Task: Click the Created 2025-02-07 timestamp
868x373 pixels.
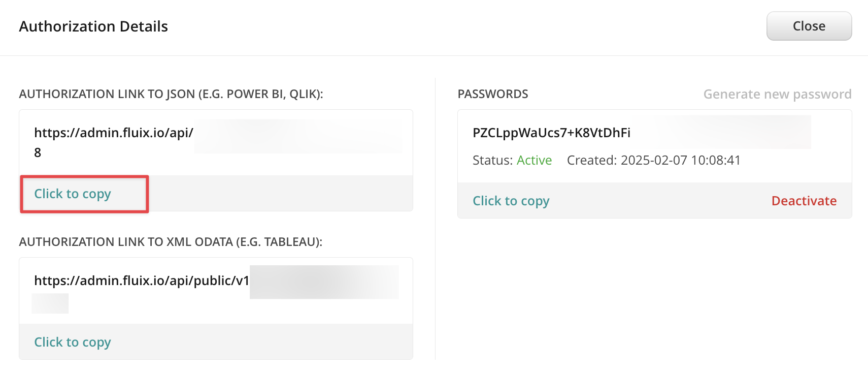Action: (x=653, y=160)
